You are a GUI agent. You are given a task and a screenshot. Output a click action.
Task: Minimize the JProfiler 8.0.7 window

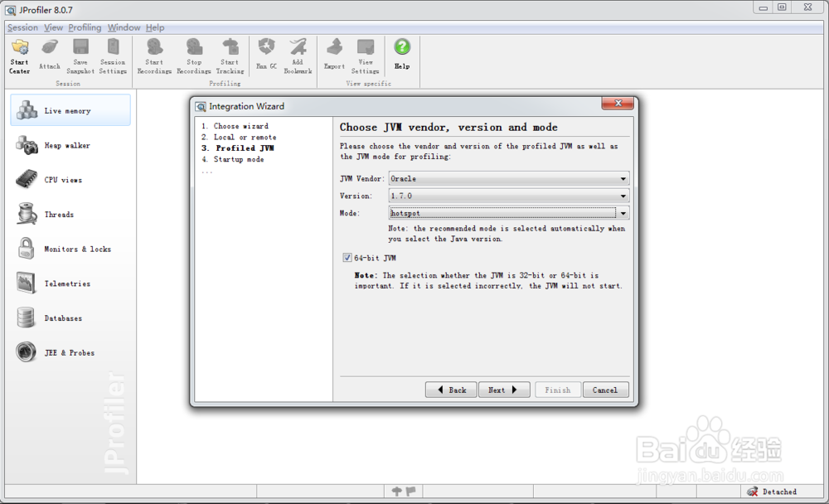click(763, 7)
